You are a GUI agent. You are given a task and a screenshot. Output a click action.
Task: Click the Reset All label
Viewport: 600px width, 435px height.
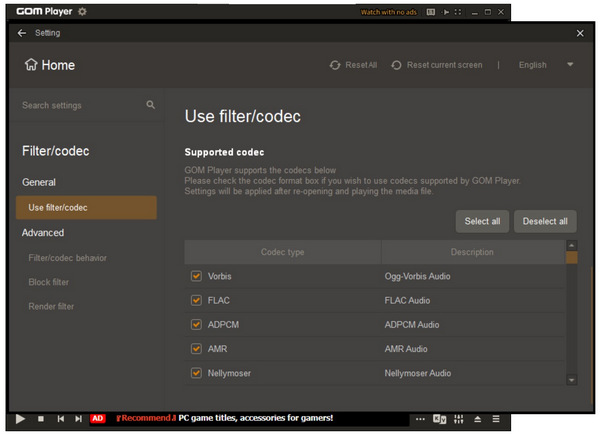pos(361,65)
